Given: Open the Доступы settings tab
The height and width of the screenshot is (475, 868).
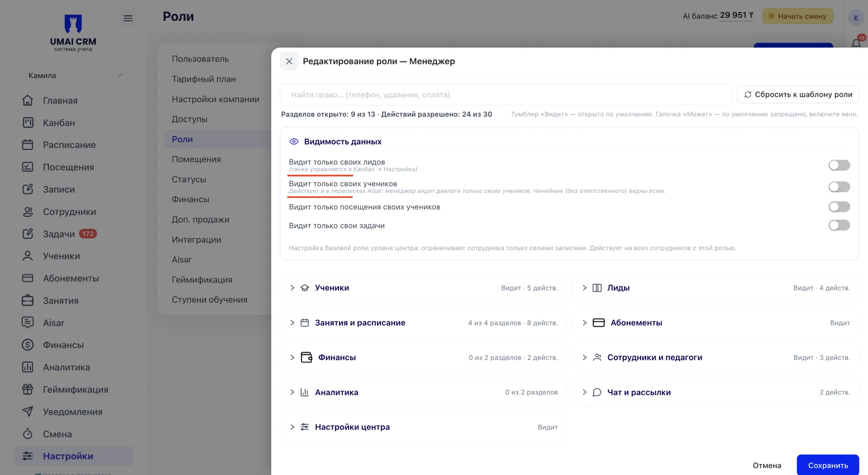Looking at the screenshot, I should [190, 119].
